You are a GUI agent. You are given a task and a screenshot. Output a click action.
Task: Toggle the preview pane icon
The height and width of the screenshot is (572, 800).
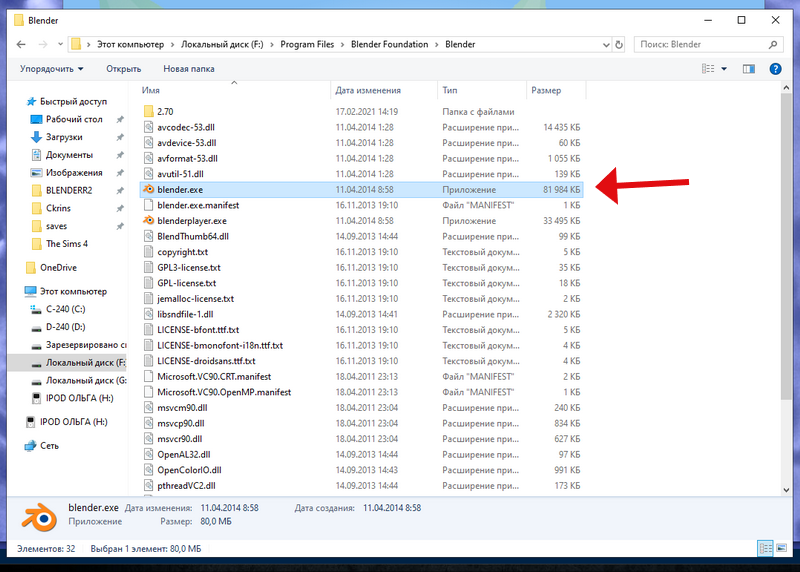(748, 69)
